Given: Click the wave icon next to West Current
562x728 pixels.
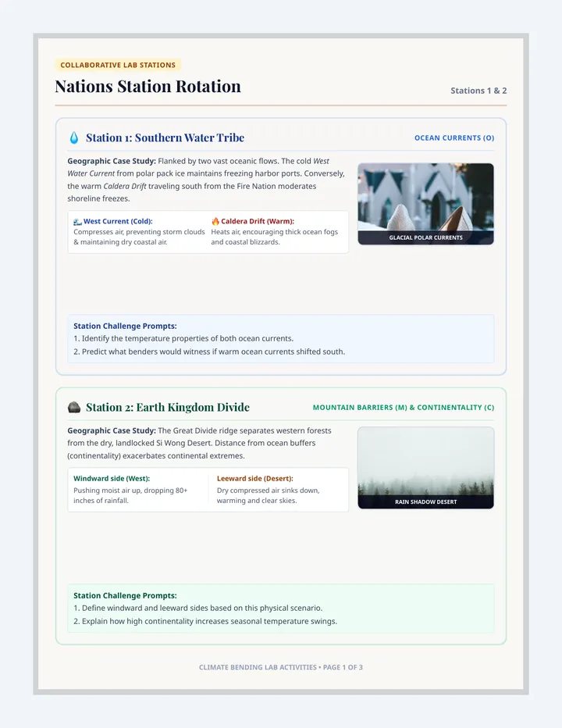Looking at the screenshot, I should click(77, 222).
